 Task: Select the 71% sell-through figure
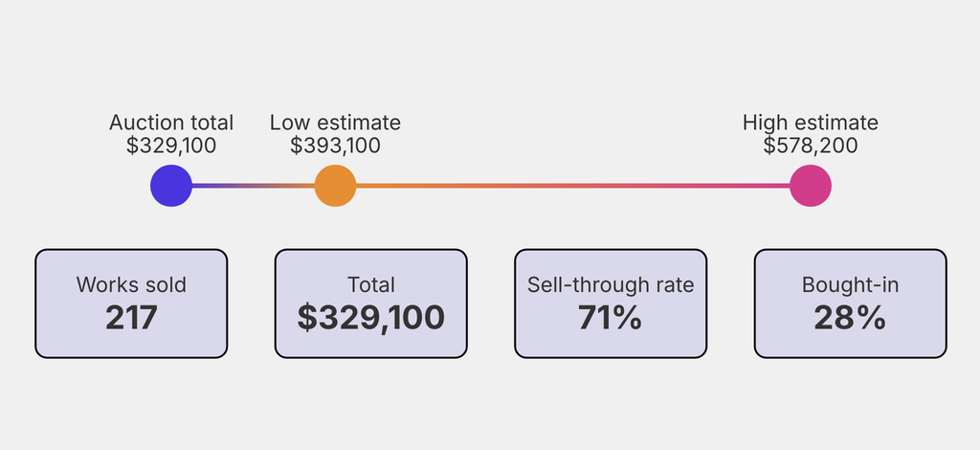[611, 317]
